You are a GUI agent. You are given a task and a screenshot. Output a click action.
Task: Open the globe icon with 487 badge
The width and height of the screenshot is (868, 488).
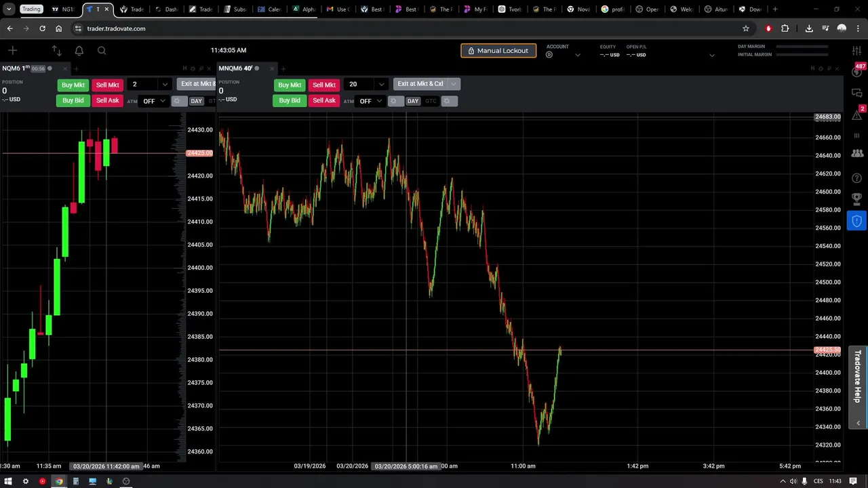tap(856, 71)
